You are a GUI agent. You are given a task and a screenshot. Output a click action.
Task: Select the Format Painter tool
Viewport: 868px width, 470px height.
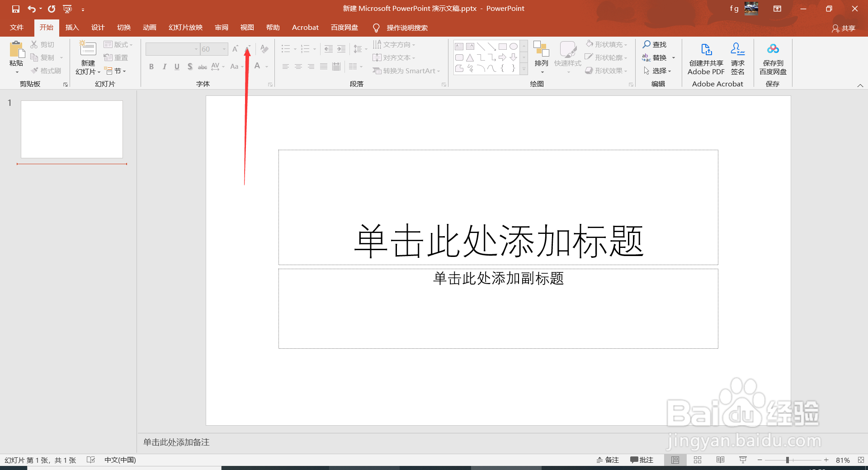point(46,70)
